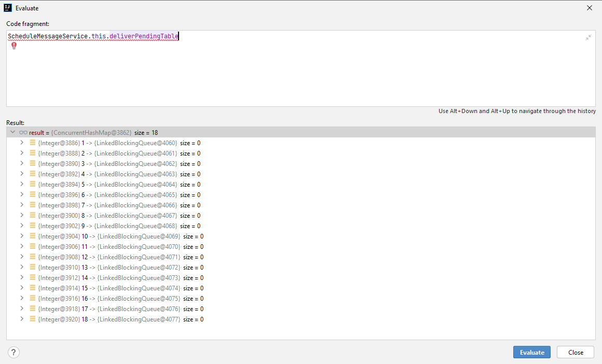
Task: Expand entry 2 -> LinkedBlockingQueue@4061
Action: coord(22,153)
